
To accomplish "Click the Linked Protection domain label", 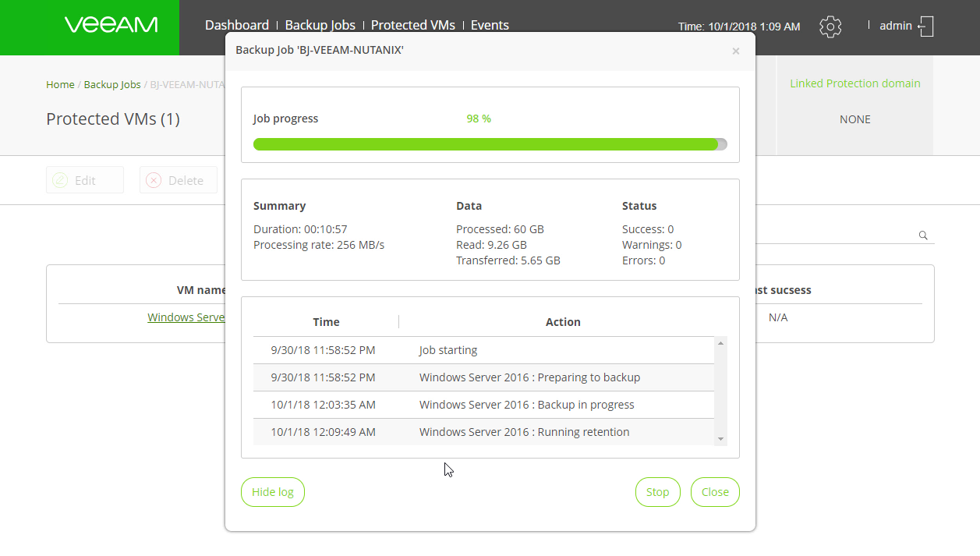I will [x=855, y=83].
